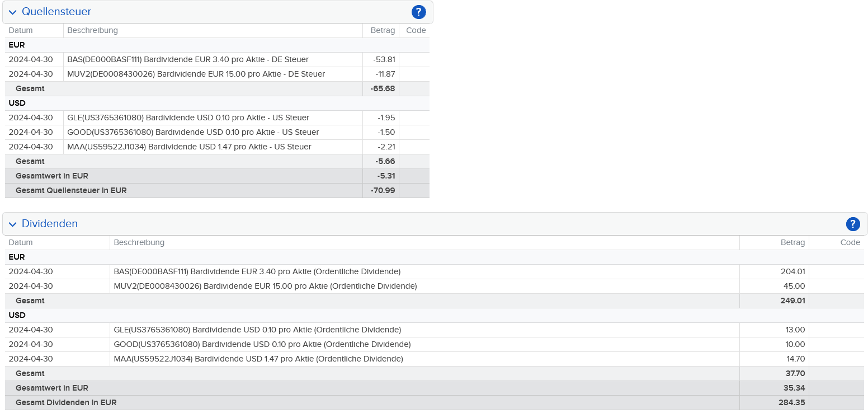Select GLE US Steuer description row
This screenshot has width=868, height=413.
pos(188,118)
